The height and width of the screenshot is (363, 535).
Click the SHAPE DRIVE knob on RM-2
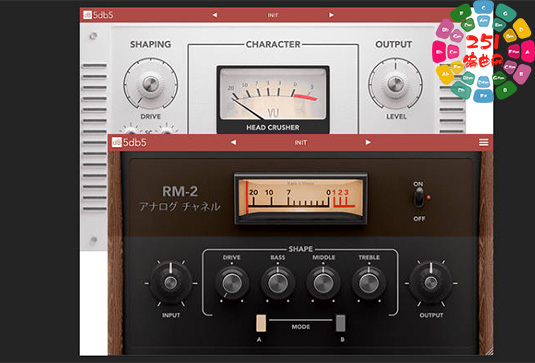point(232,283)
